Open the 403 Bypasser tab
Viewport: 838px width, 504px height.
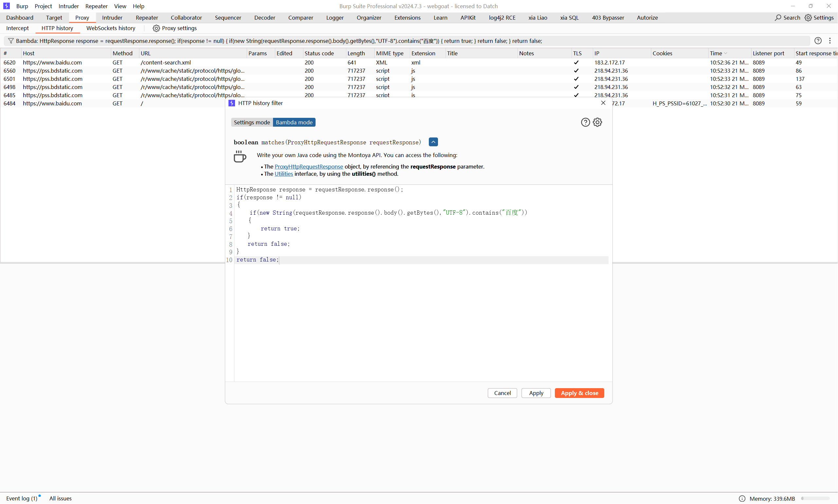point(608,18)
